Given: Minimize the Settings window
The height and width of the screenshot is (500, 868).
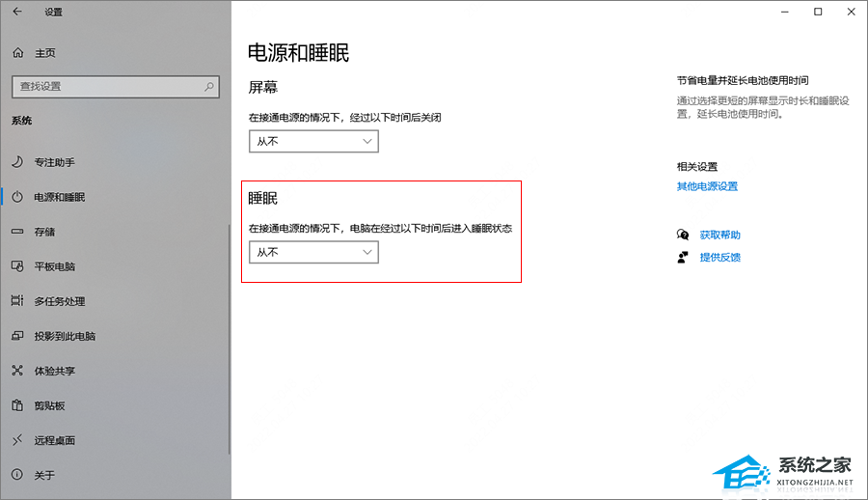Looking at the screenshot, I should [x=785, y=12].
